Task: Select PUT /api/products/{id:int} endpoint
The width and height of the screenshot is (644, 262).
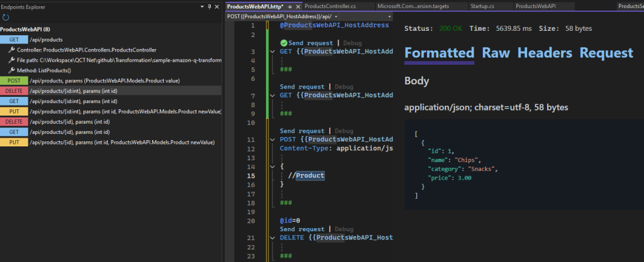Action: coord(111,112)
